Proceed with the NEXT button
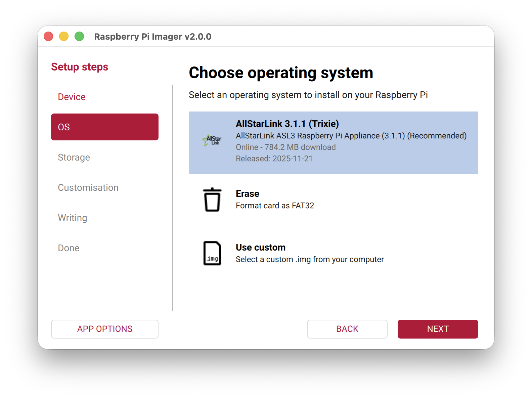 [x=438, y=329]
